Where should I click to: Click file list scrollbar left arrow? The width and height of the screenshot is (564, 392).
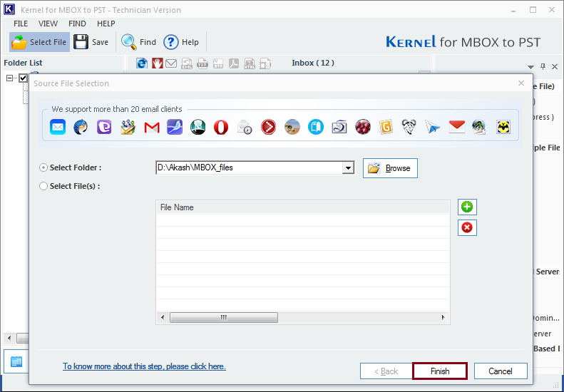pyautogui.click(x=163, y=317)
